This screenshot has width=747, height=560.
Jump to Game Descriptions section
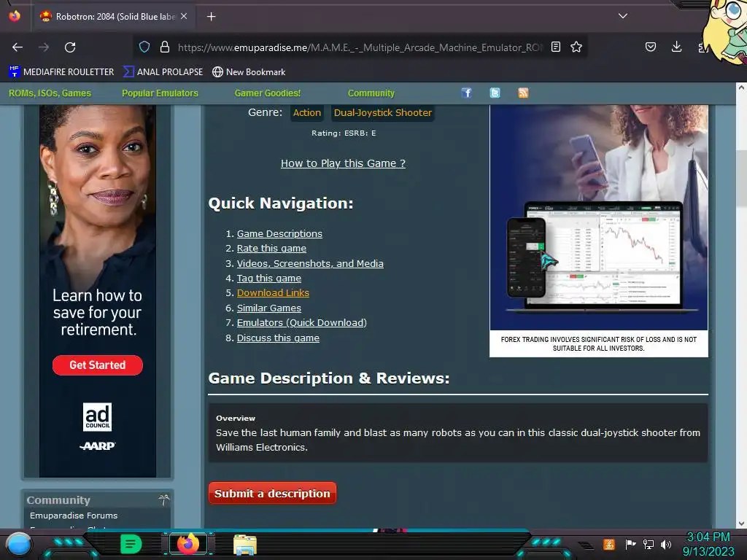click(279, 234)
